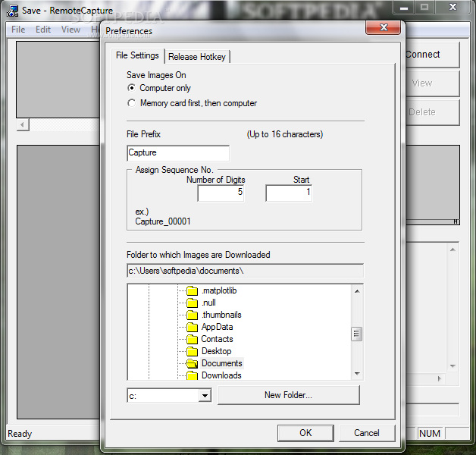Image resolution: width=476 pixels, height=455 pixels.
Task: Open the c: drive dropdown
Action: tap(205, 396)
